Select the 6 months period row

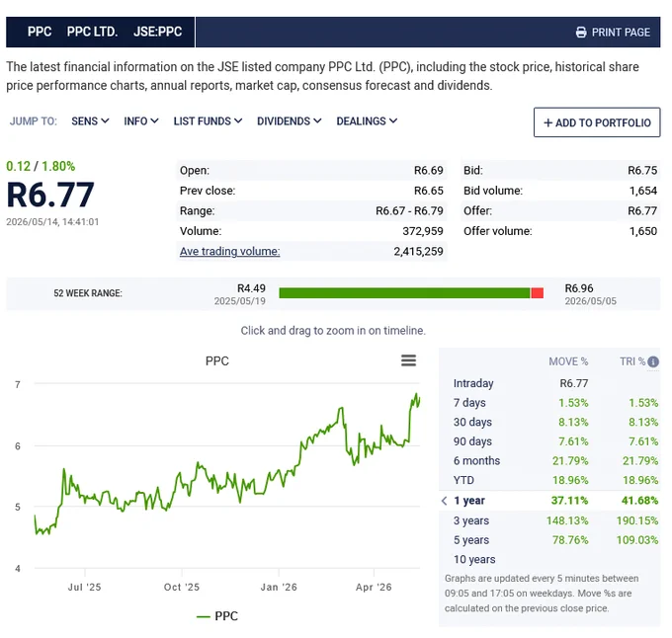tap(549, 461)
